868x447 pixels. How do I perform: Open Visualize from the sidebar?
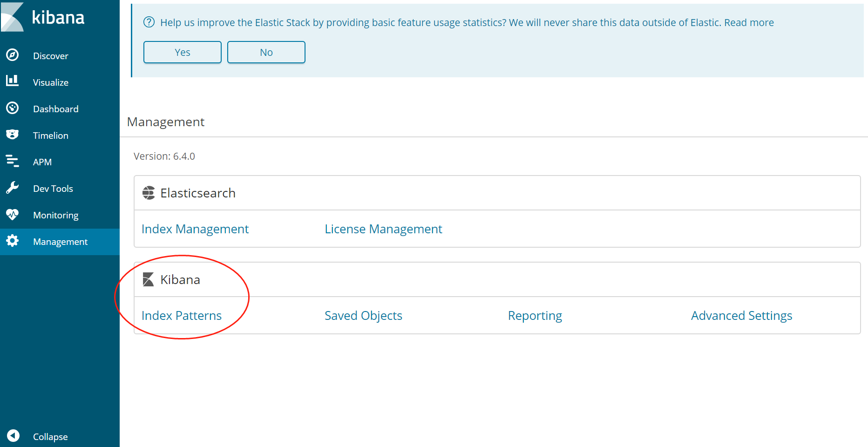coord(50,82)
